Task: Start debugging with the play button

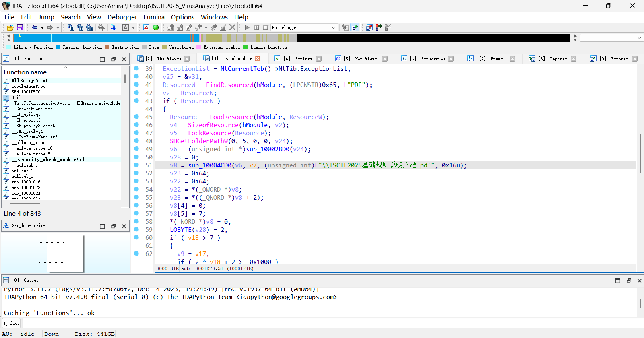Action: click(247, 27)
